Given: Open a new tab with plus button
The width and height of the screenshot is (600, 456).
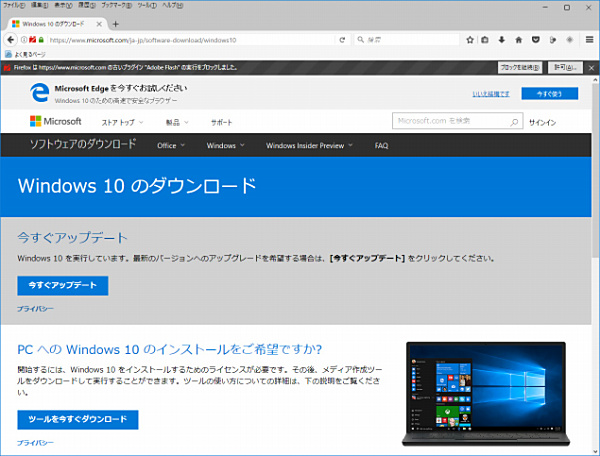Looking at the screenshot, I should point(115,24).
